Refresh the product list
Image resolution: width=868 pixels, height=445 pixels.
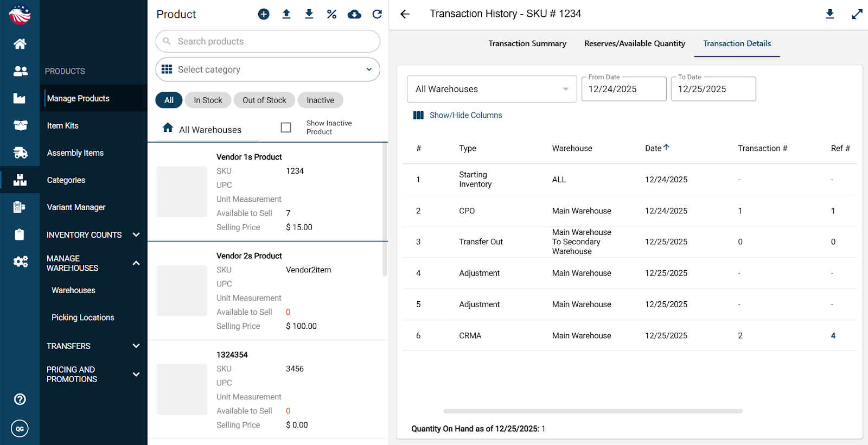click(x=377, y=14)
